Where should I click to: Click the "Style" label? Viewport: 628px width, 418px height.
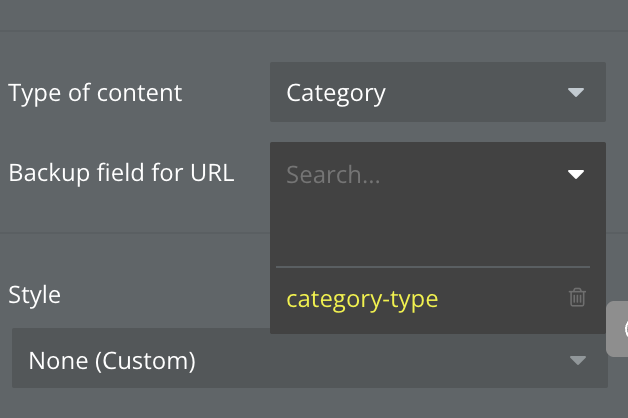click(34, 295)
